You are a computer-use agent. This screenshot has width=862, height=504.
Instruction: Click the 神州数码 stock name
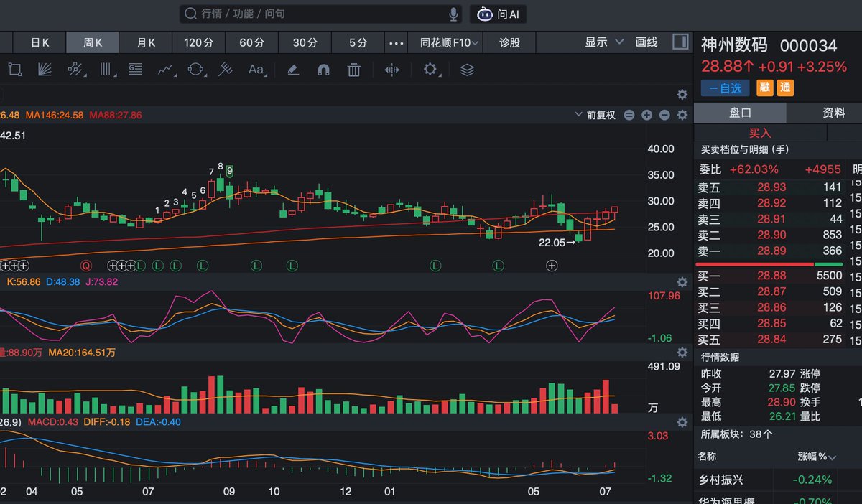734,45
